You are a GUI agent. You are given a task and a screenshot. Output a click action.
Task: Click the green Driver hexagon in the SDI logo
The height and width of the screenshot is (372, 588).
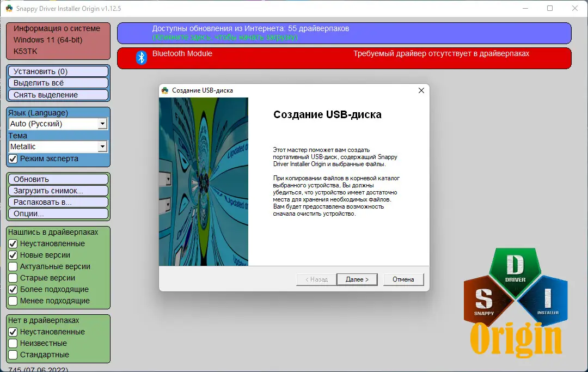click(x=515, y=270)
